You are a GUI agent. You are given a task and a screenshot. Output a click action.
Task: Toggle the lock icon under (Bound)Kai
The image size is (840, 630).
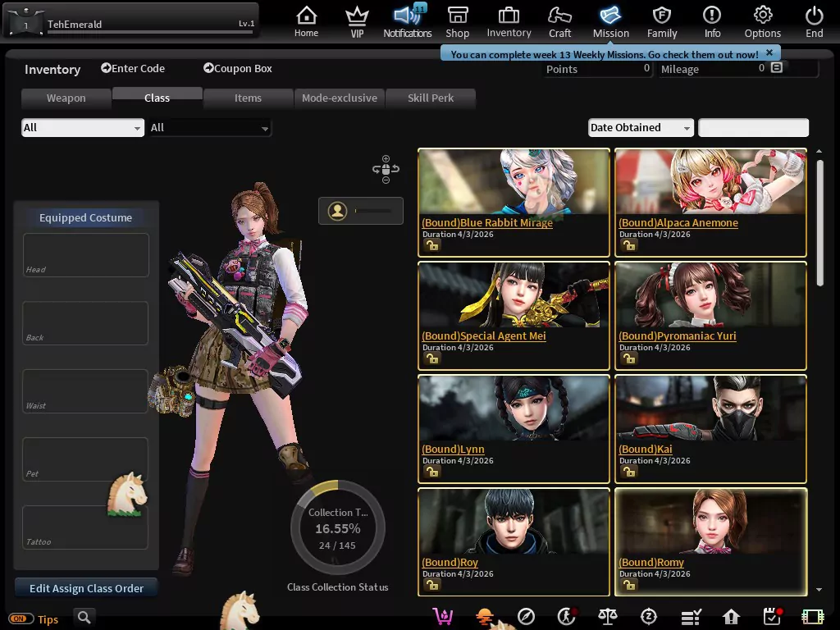[628, 472]
